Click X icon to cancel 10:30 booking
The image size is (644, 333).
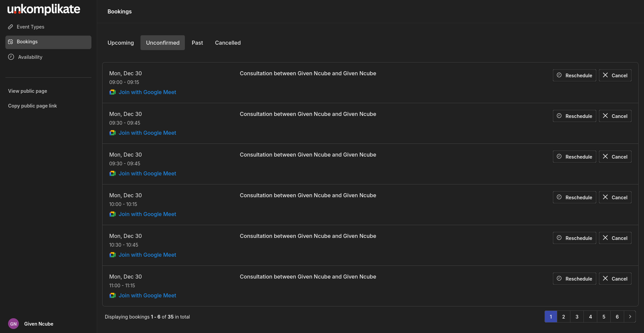click(x=605, y=238)
